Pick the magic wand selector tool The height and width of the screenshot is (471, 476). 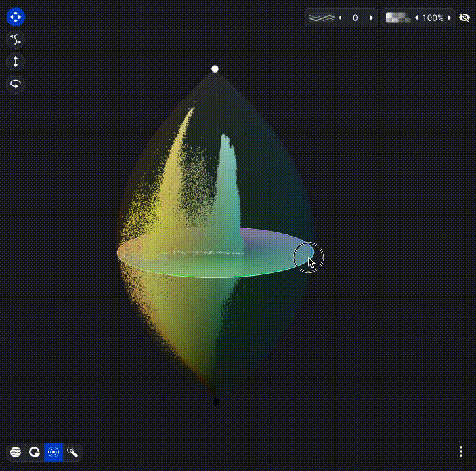coord(72,452)
